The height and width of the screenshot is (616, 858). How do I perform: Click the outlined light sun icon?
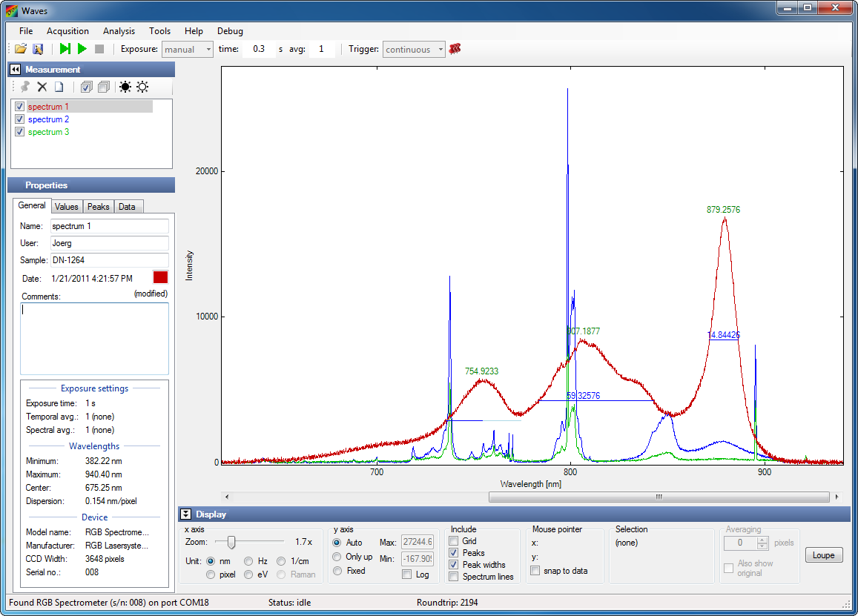(x=142, y=87)
